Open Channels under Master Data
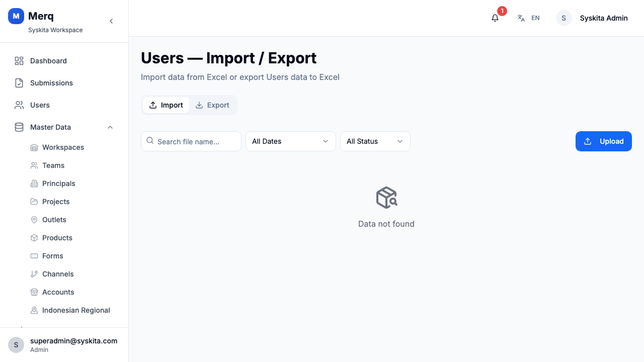Viewport: 644px width, 362px height. pyautogui.click(x=72, y=274)
